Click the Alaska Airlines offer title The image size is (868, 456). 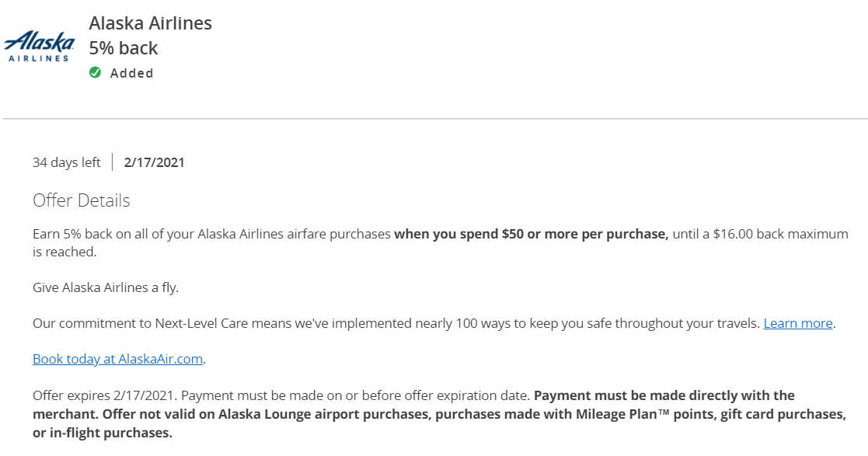[151, 23]
